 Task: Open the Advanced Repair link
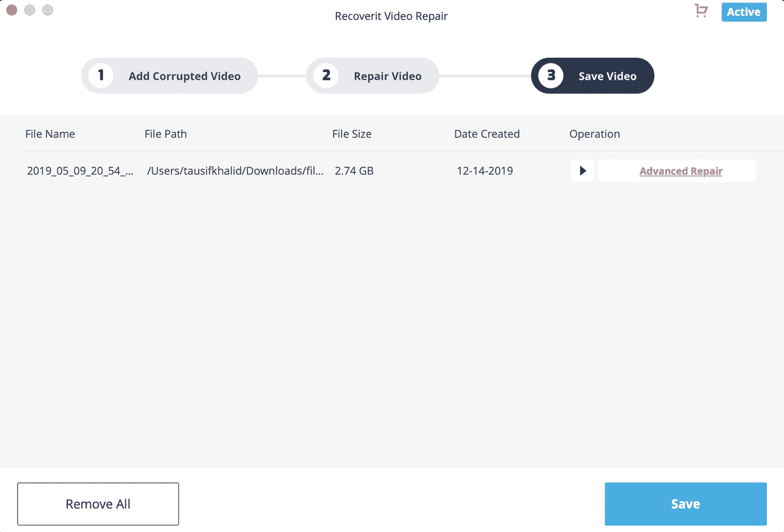click(681, 171)
